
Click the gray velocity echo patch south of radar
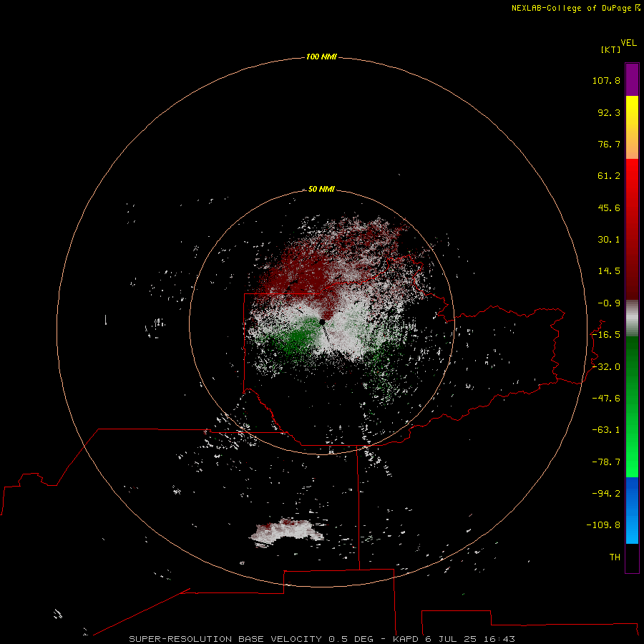point(286,532)
